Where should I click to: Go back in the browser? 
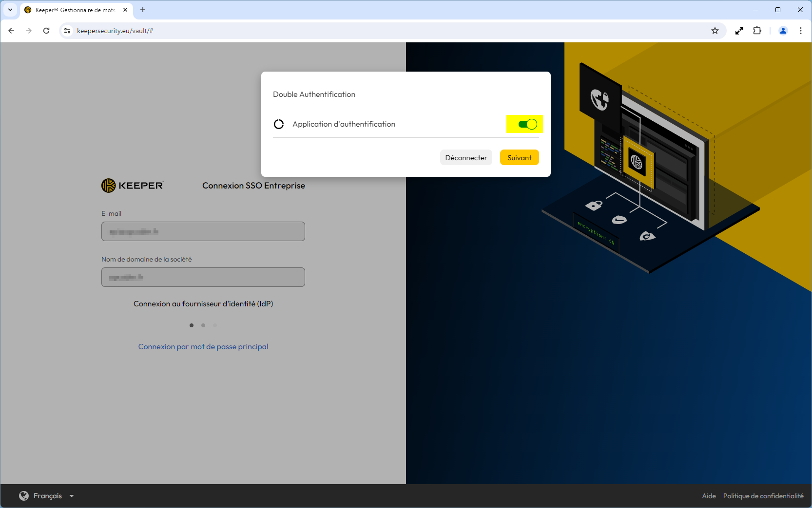12,31
